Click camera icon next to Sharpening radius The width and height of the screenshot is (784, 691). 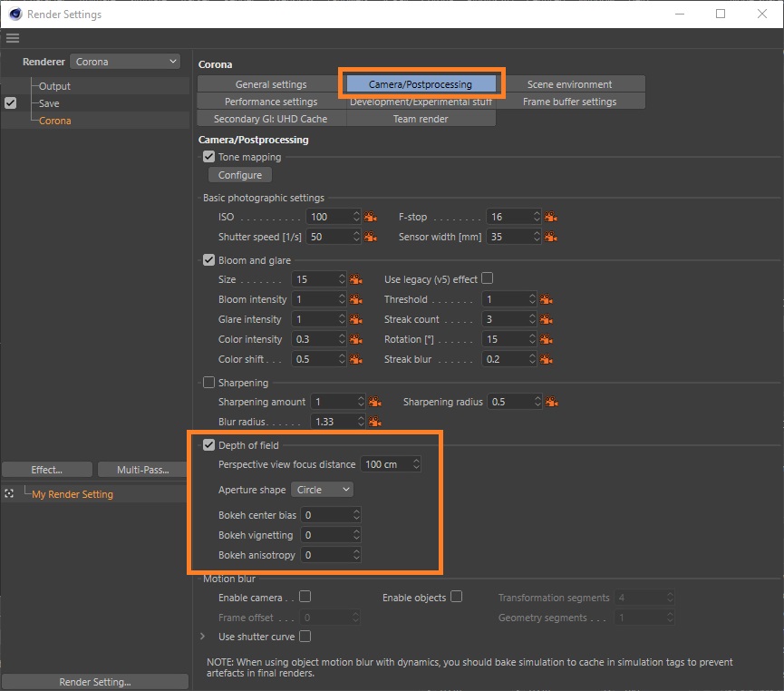[x=551, y=402]
